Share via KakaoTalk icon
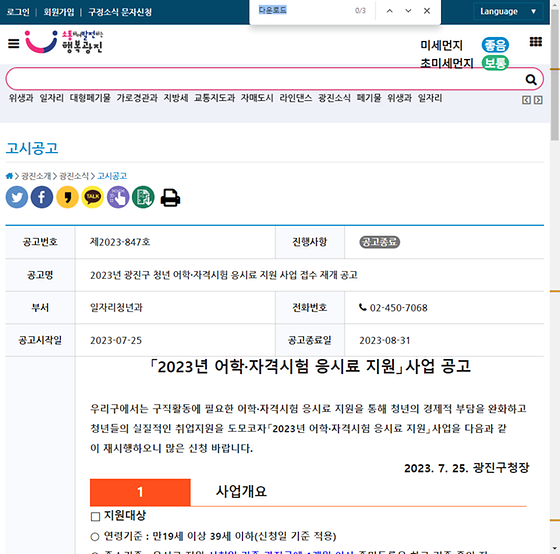Image resolution: width=560 pixels, height=554 pixels. pyautogui.click(x=92, y=197)
